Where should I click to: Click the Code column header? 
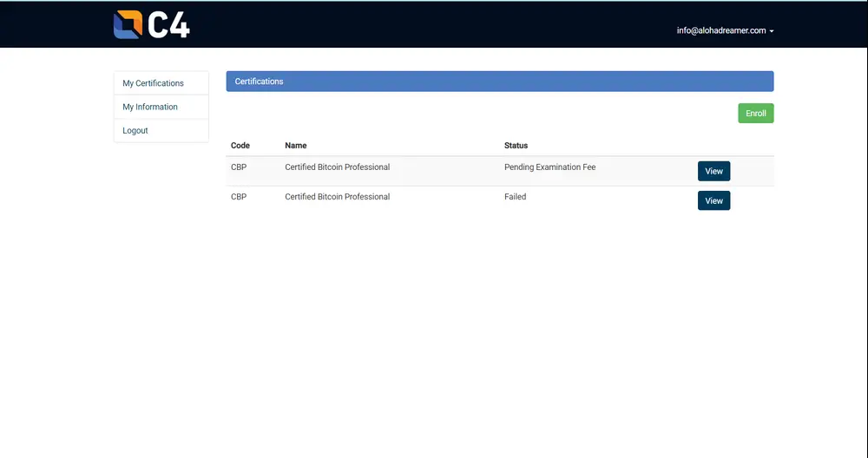click(x=240, y=146)
